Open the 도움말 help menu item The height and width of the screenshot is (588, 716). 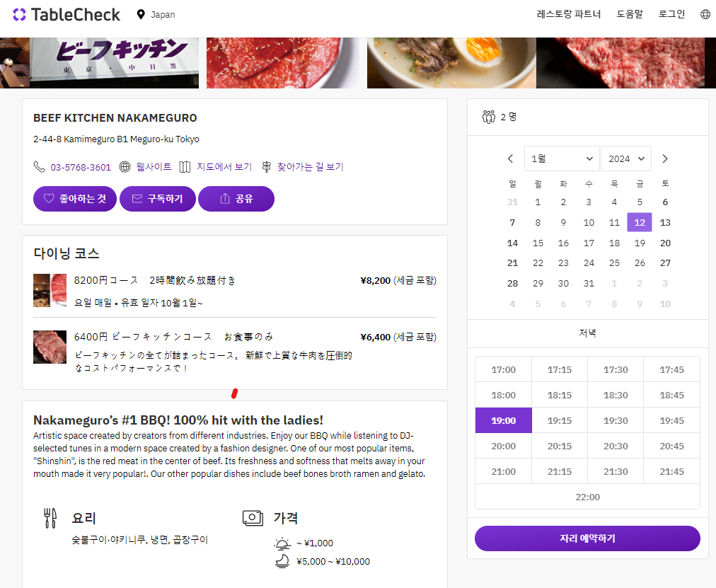(629, 14)
